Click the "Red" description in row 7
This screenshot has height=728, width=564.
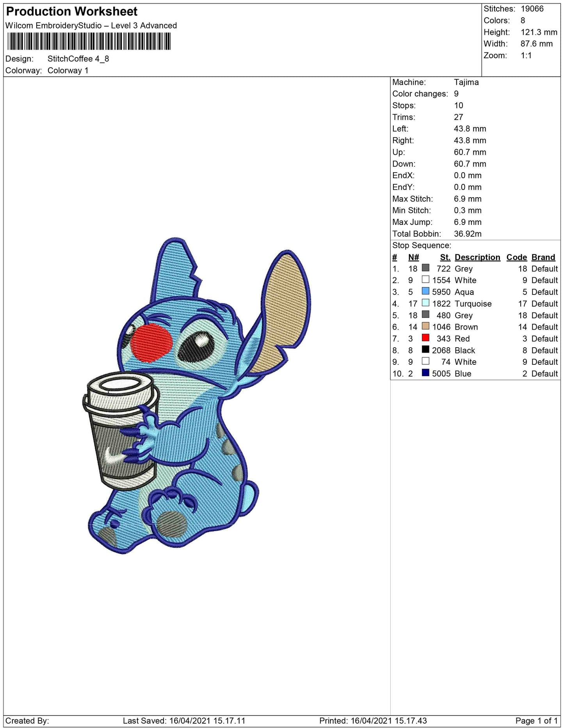[462, 339]
